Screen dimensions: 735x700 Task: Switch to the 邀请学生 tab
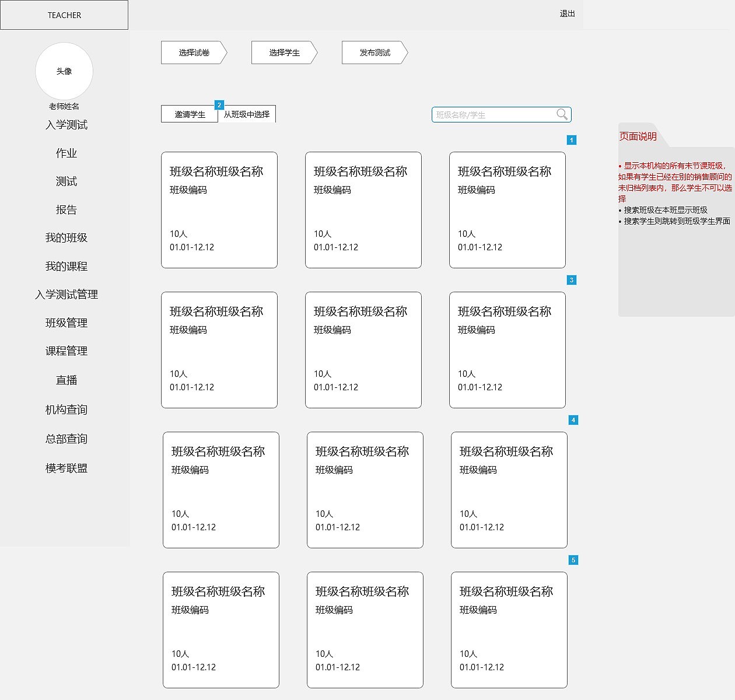coord(188,114)
